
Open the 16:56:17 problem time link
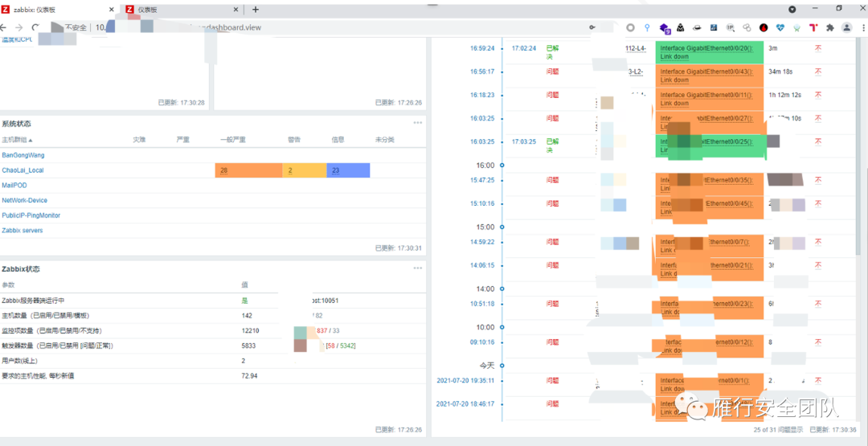[x=482, y=72]
